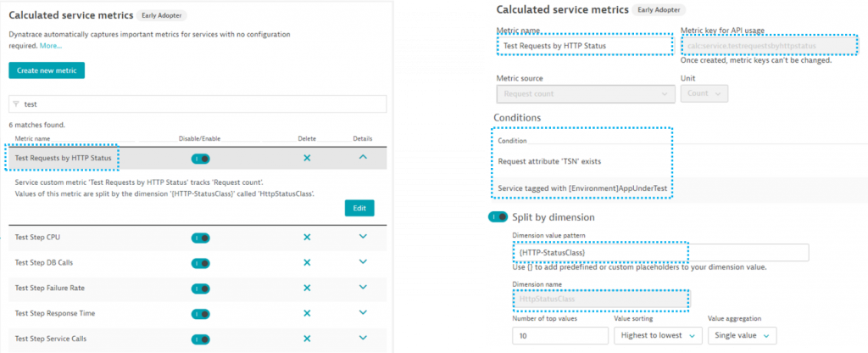868x353 pixels.
Task: Turn off Split by dimension
Action: click(x=498, y=217)
